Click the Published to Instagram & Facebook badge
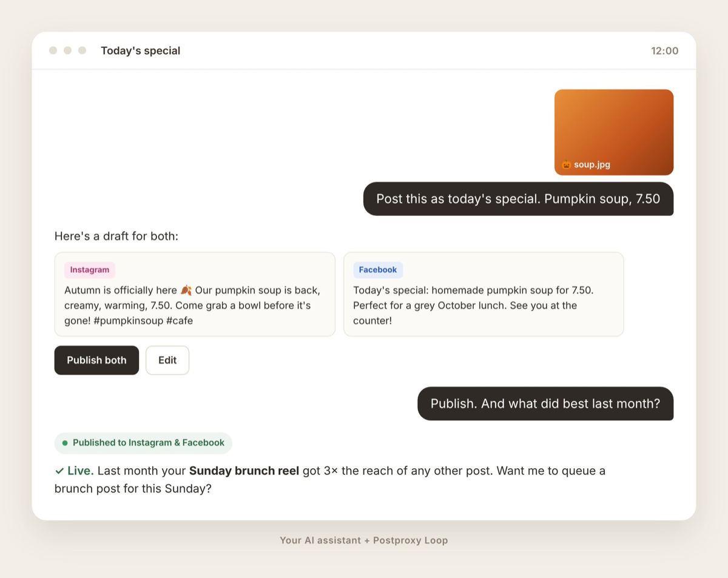The width and height of the screenshot is (728, 578). point(143,443)
